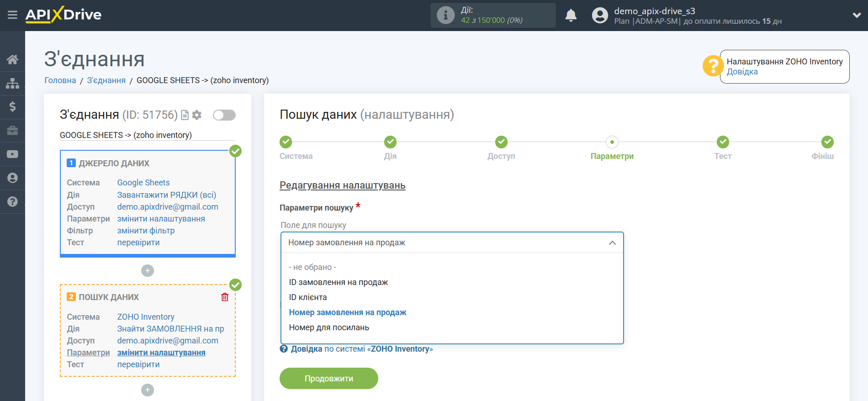
Task: Click search block змінити налаштування link
Action: 161,353
